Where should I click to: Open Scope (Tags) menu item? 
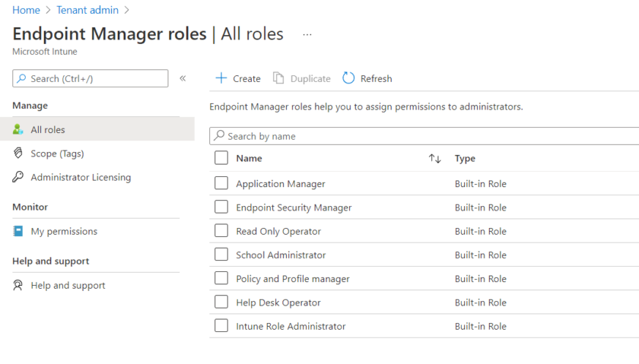(57, 154)
